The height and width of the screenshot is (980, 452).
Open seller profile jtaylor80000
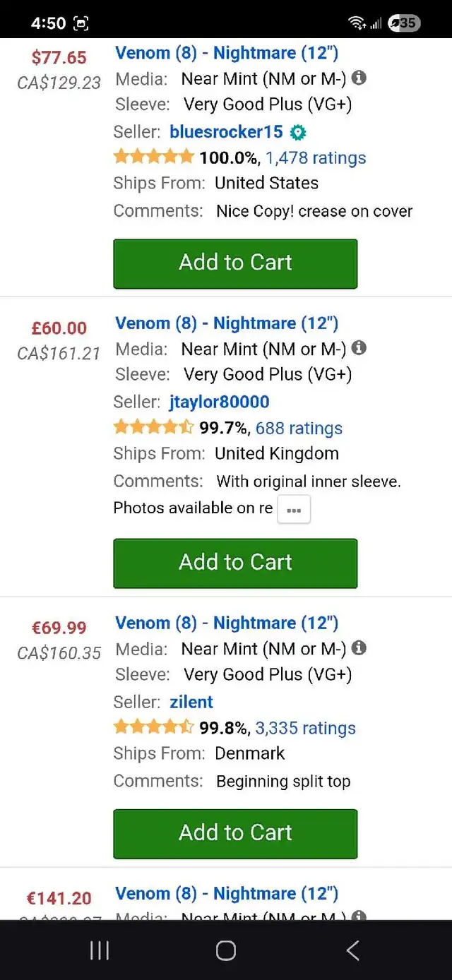click(x=220, y=402)
